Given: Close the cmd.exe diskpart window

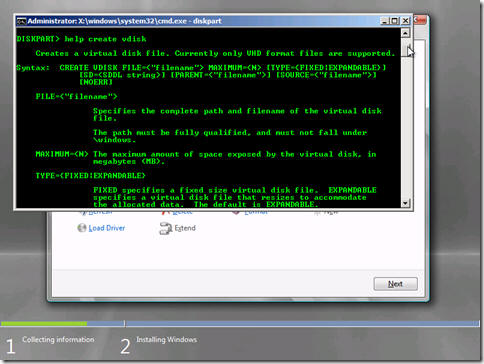Looking at the screenshot, I should pyautogui.click(x=405, y=21).
